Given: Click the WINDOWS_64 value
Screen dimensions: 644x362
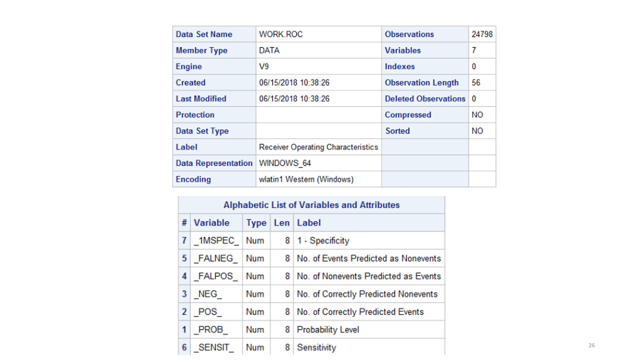Looking at the screenshot, I should pos(285,163).
